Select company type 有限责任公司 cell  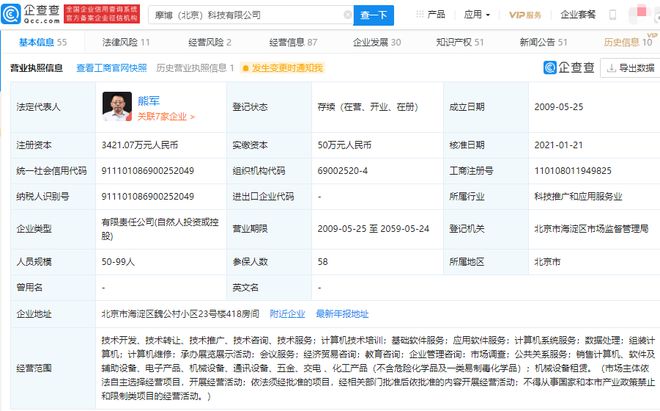coord(160,229)
